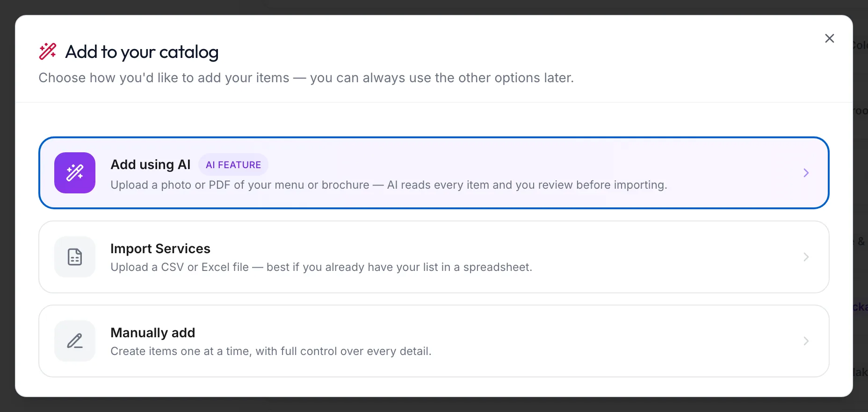
Task: Click the red wand icon beside the dialog title
Action: (48, 51)
